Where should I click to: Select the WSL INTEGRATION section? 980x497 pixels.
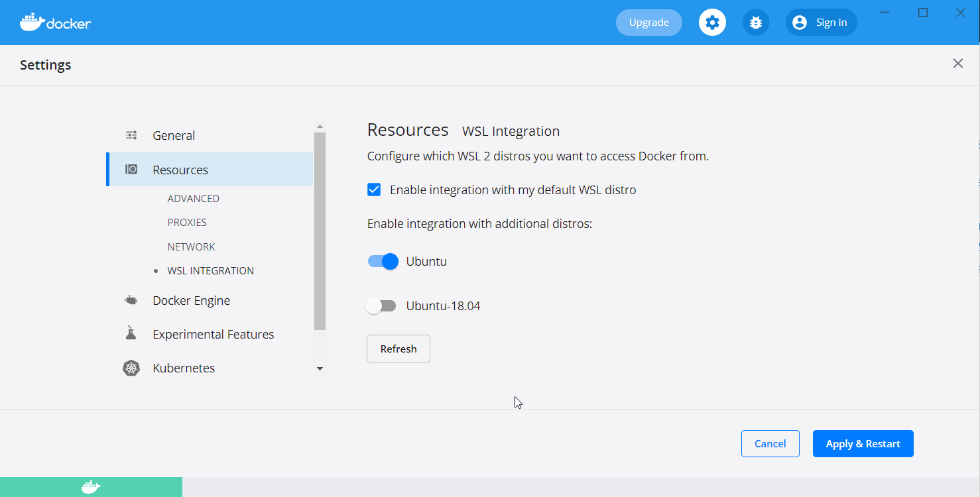click(x=210, y=270)
